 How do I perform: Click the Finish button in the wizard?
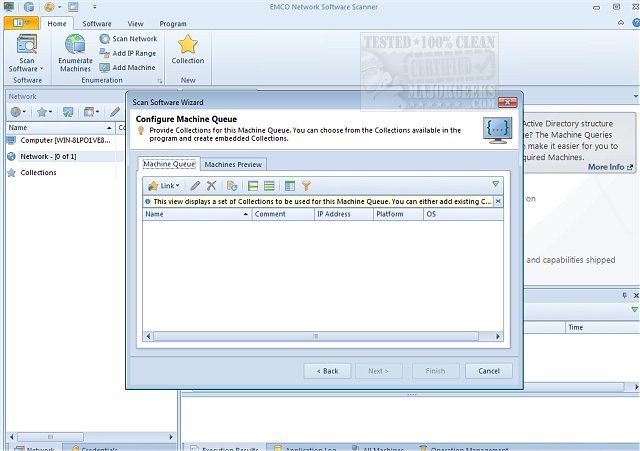pyautogui.click(x=436, y=371)
